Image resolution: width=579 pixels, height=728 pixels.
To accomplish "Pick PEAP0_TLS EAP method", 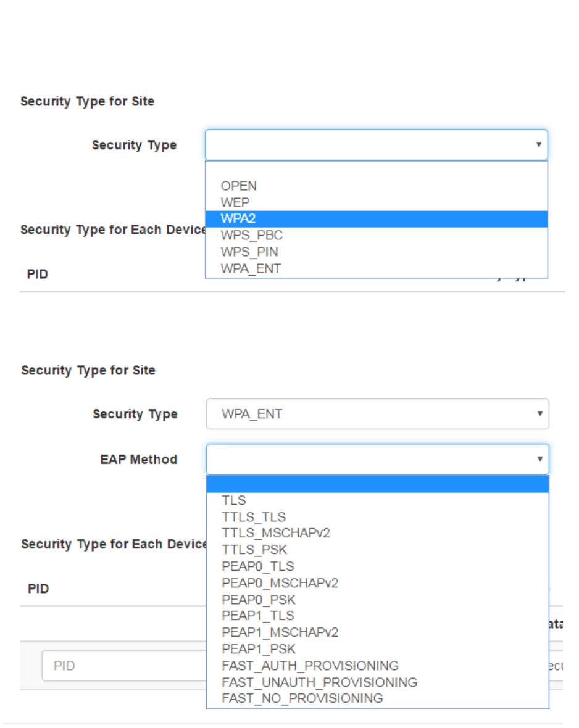I will coord(377,566).
